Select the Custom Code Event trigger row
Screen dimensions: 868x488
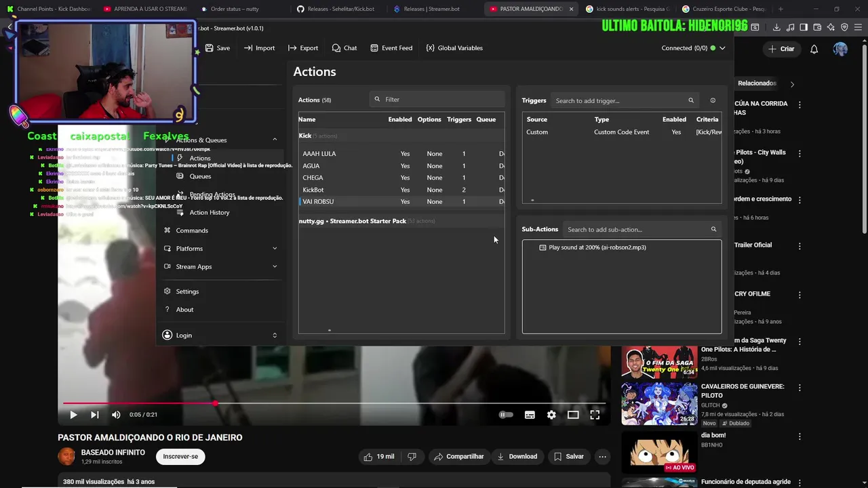[x=622, y=132]
